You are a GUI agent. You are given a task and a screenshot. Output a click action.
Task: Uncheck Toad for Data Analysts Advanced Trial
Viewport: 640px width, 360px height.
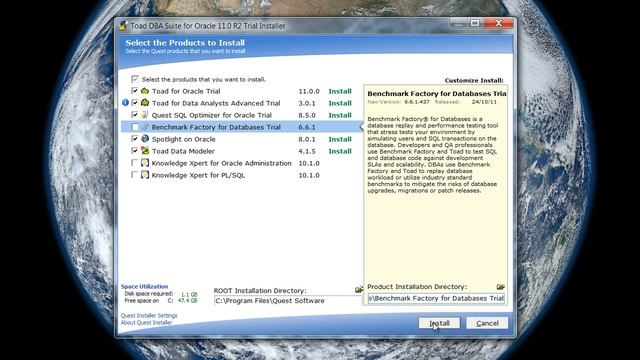click(134, 103)
